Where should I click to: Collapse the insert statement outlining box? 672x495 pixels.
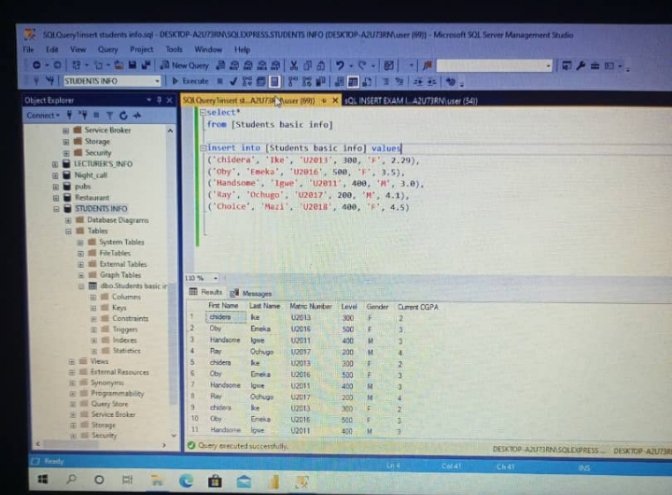pos(203,148)
